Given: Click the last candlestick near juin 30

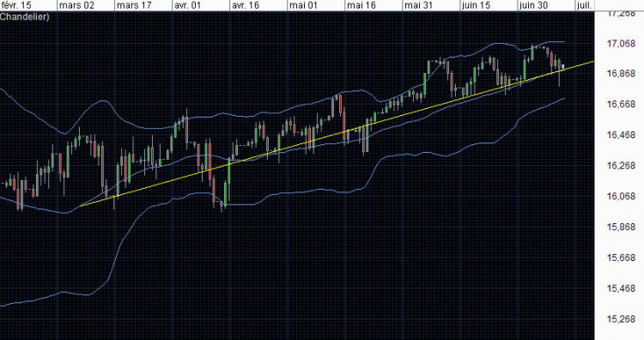Looking at the screenshot, I should tap(562, 66).
